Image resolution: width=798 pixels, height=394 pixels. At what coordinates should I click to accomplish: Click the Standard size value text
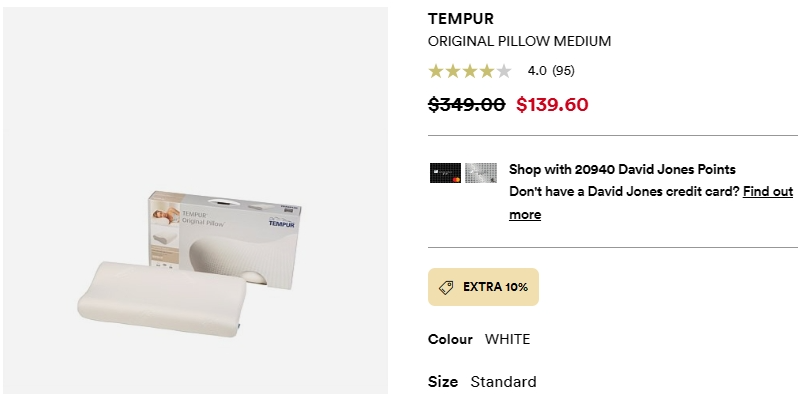(503, 382)
